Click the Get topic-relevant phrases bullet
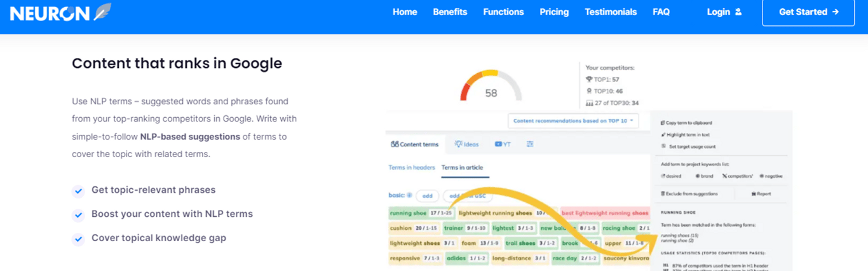Viewport: 868px width, 271px height. [153, 190]
